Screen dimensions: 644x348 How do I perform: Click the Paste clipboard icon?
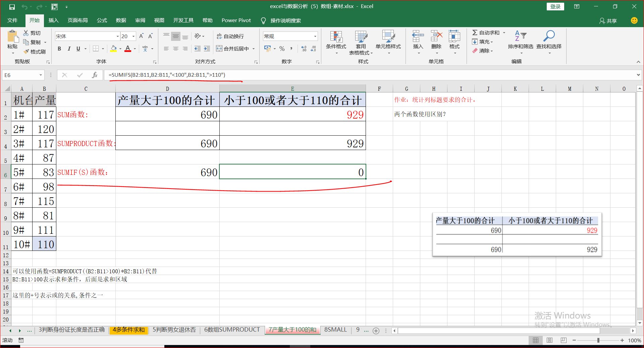(x=12, y=36)
